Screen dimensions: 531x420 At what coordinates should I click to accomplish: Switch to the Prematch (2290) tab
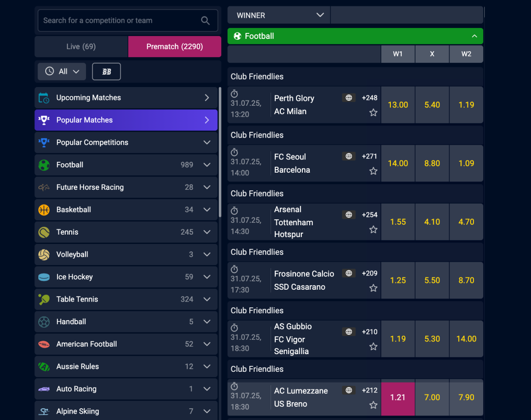pyautogui.click(x=175, y=46)
